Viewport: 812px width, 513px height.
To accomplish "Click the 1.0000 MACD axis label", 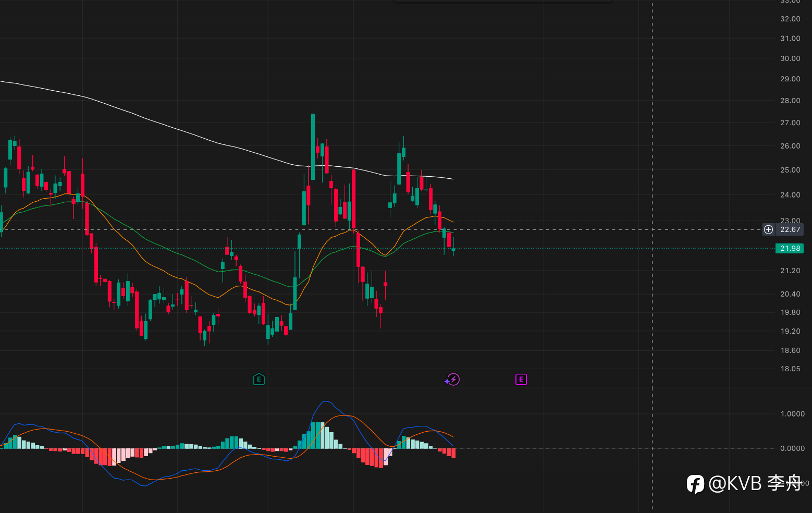I will [792, 414].
